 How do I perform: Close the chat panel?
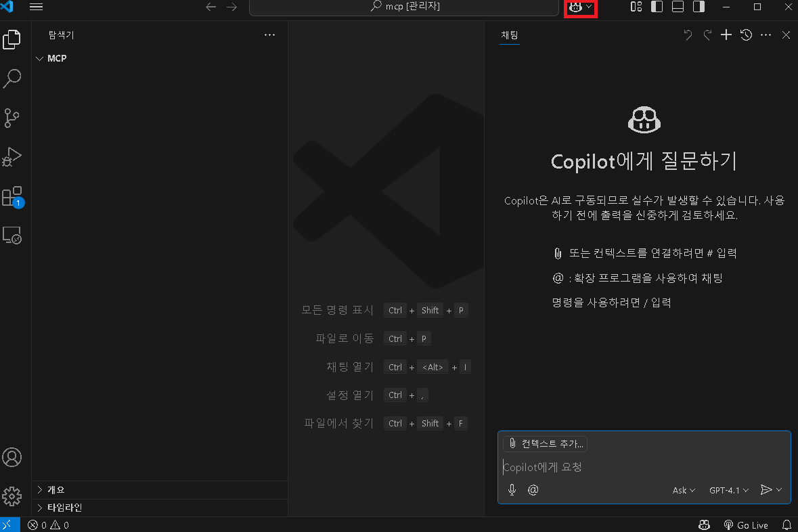786,35
